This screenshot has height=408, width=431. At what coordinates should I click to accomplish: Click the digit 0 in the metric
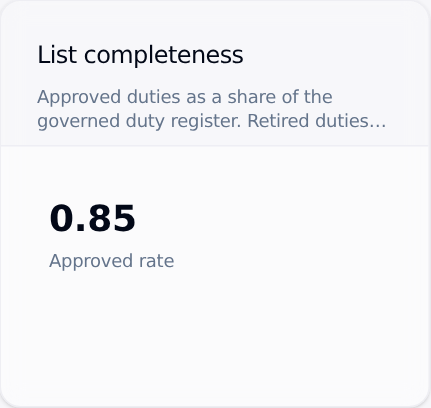point(61,219)
